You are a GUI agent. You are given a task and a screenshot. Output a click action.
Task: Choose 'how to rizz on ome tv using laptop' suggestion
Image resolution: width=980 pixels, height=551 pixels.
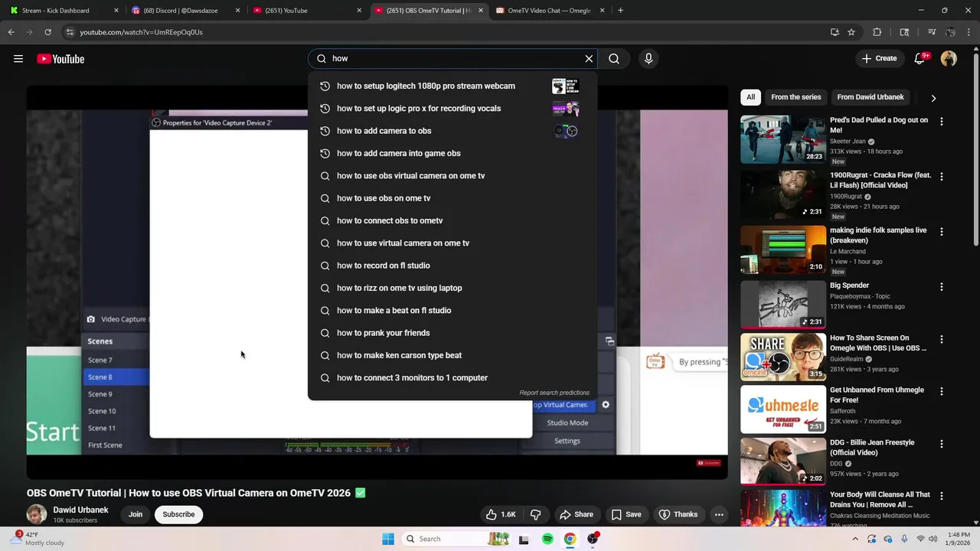[452, 288]
